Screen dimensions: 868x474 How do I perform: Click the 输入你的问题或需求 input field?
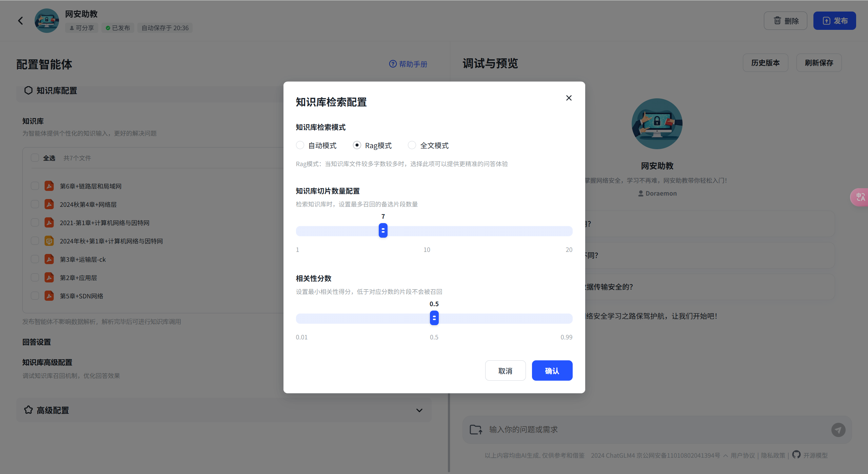(657, 430)
